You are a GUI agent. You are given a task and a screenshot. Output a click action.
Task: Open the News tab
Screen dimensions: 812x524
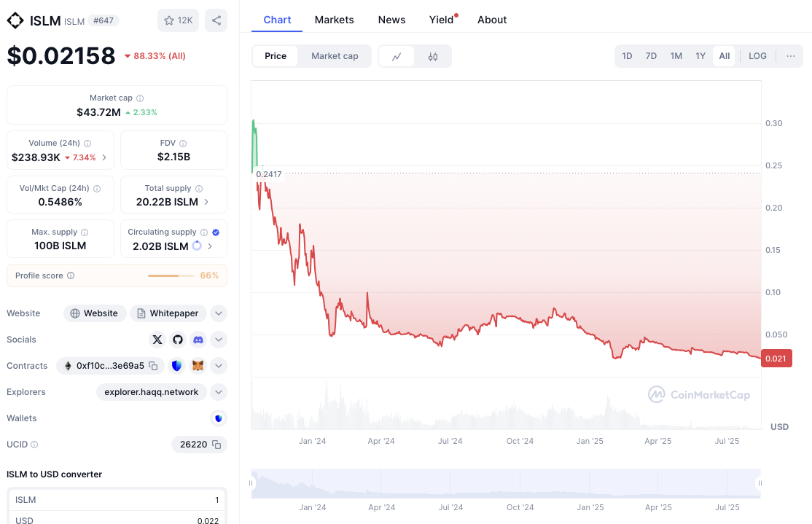click(x=391, y=20)
